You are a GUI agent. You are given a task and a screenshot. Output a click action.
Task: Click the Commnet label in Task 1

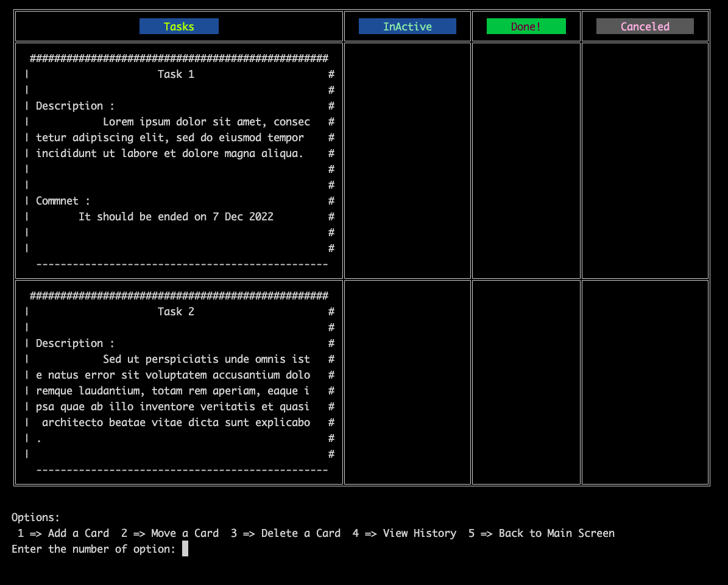coord(63,201)
